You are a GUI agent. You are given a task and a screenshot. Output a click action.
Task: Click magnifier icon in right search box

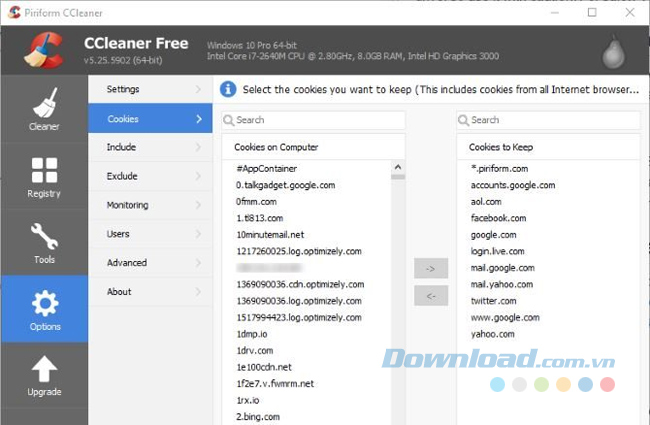point(463,120)
